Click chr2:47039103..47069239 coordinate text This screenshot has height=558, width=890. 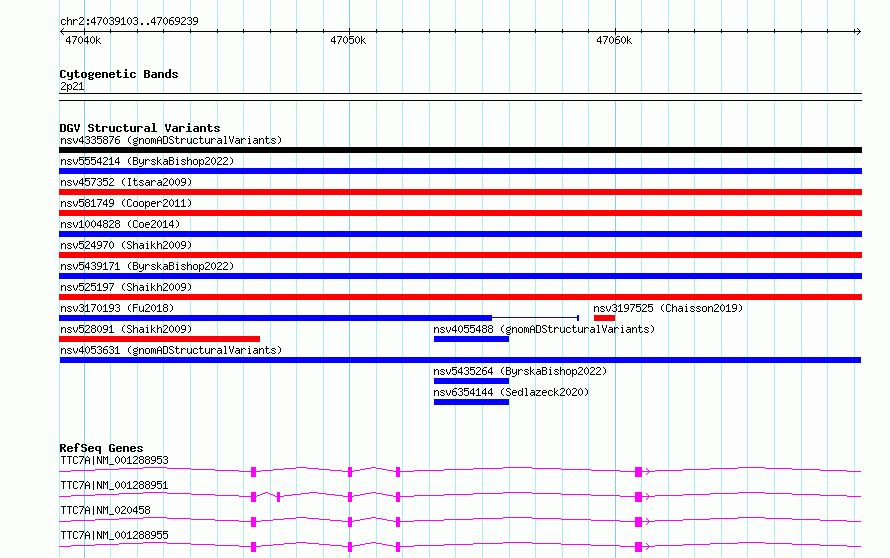pyautogui.click(x=129, y=22)
